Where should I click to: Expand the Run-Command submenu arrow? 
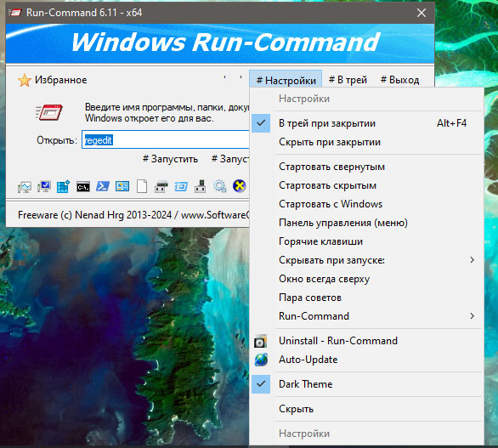pyautogui.click(x=473, y=316)
